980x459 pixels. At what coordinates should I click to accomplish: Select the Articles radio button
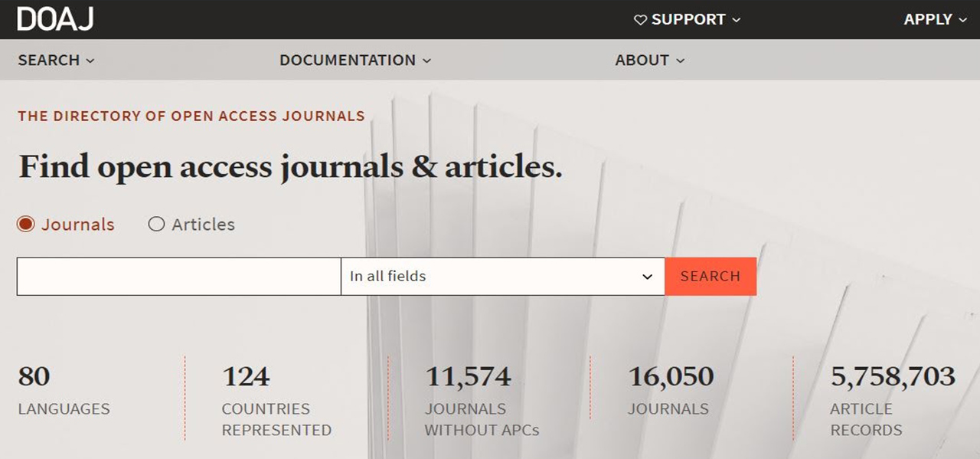pos(156,225)
